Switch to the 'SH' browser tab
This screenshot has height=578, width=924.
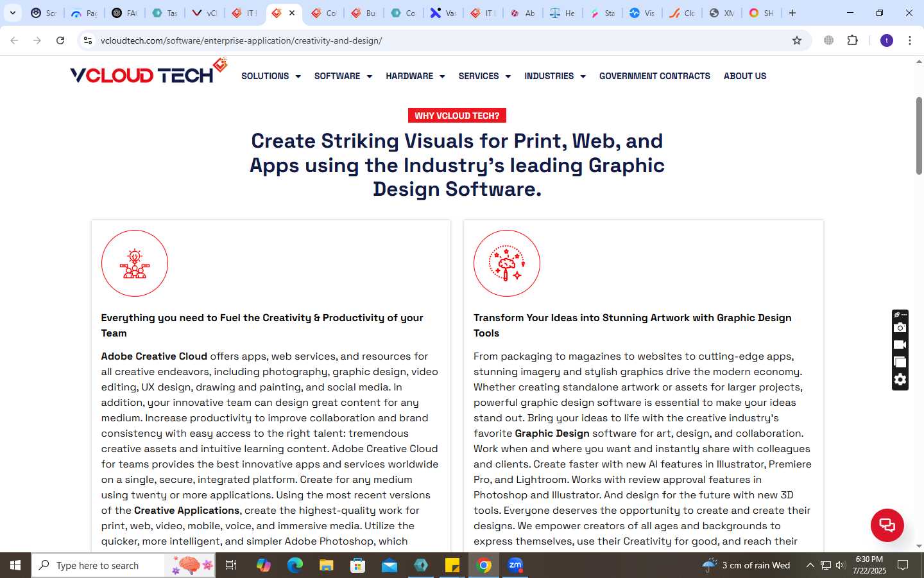(x=762, y=13)
